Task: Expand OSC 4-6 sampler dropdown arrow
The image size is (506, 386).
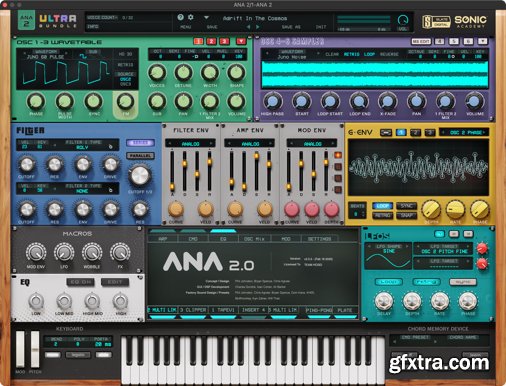Action: (482, 41)
